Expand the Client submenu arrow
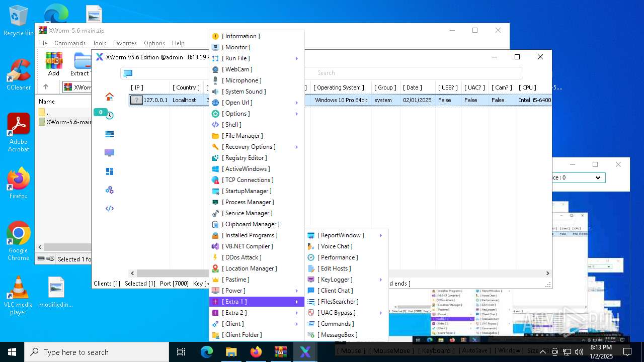The image size is (644, 362). (x=297, y=324)
